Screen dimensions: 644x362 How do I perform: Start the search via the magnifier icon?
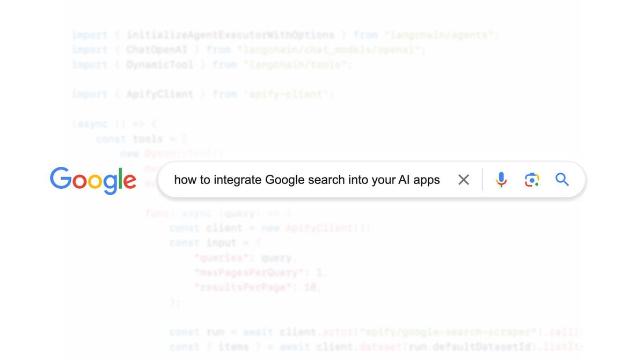point(562,180)
